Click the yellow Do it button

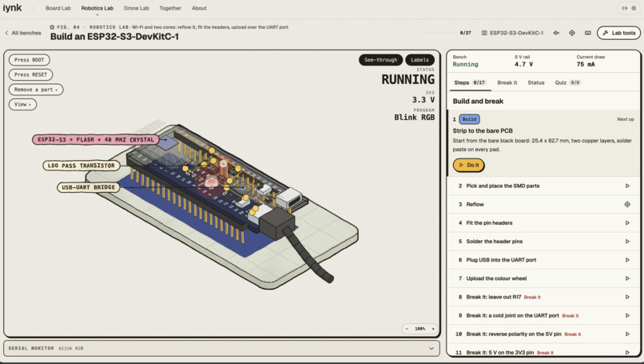click(469, 165)
